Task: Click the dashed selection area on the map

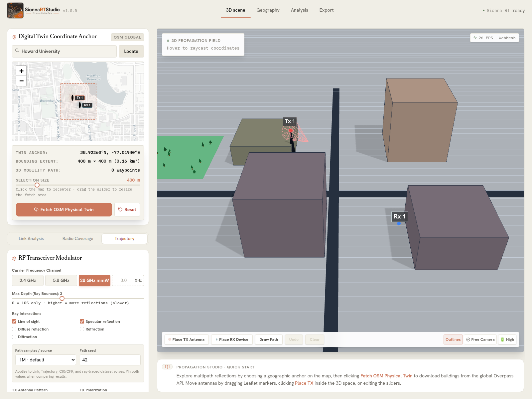Action: point(78,101)
